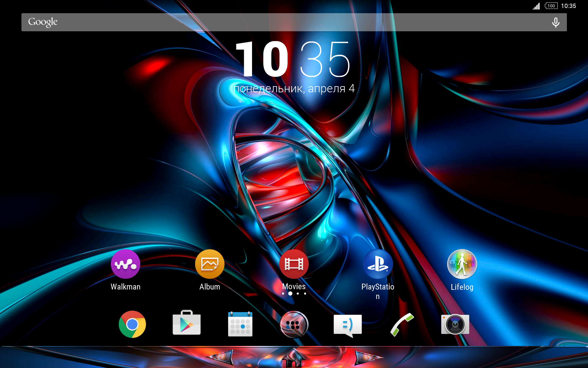
Task: Tap the status bar time 10:35
Action: coord(568,6)
